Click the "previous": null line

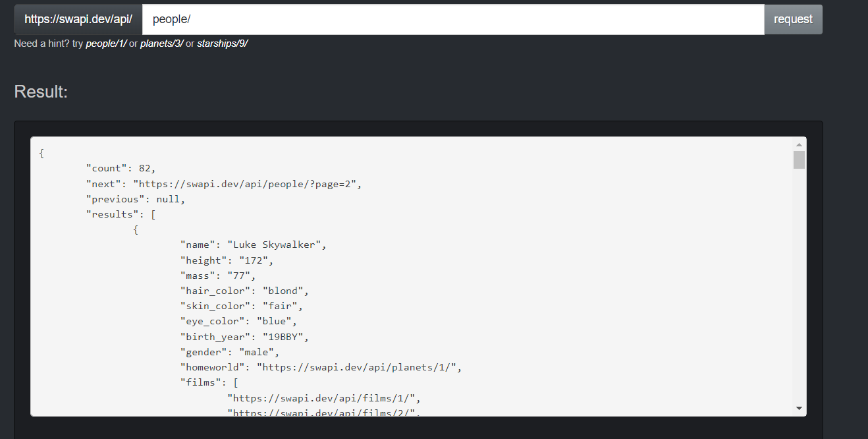136,199
